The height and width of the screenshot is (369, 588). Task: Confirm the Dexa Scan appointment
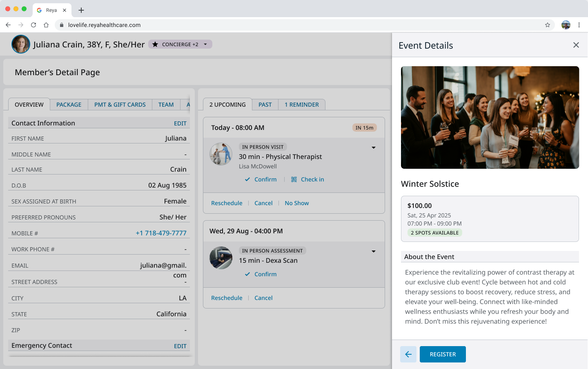click(x=261, y=274)
